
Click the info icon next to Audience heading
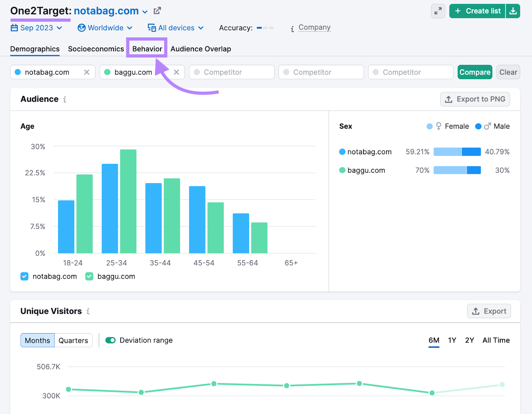(x=65, y=99)
